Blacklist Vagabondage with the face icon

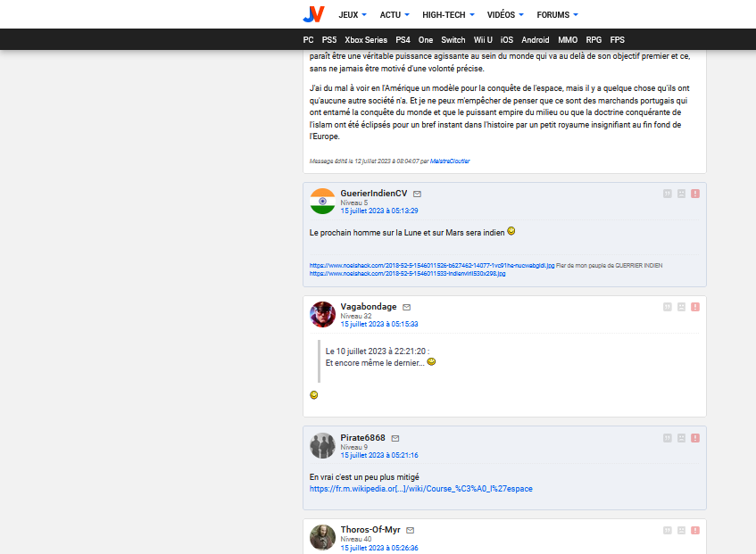[x=681, y=307]
